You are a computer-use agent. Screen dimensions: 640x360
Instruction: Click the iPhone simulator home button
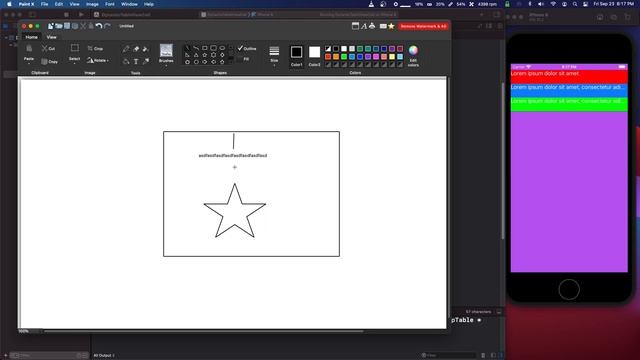coord(569,289)
